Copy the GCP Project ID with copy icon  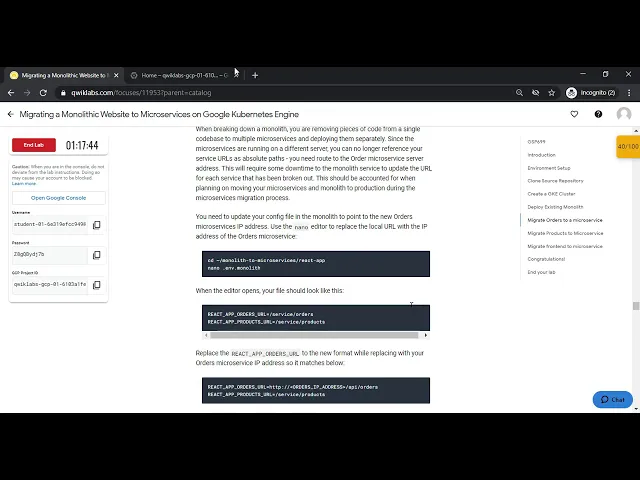97,285
